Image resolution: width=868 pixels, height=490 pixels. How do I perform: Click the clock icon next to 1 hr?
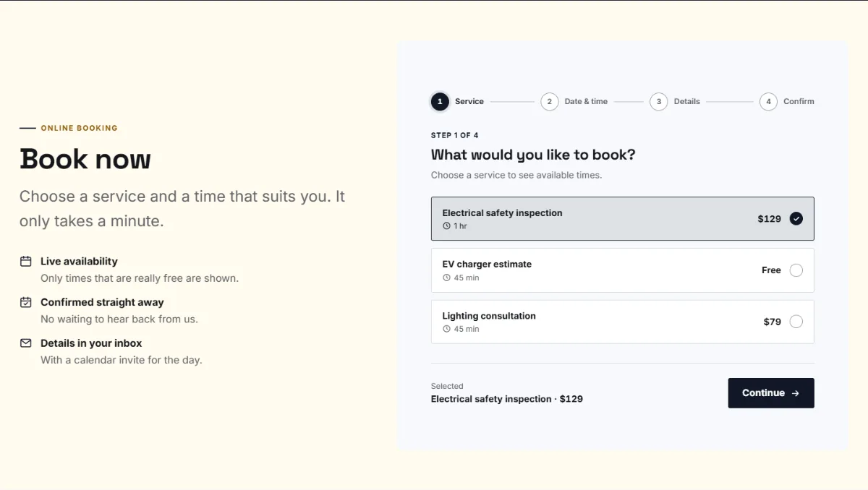click(446, 226)
